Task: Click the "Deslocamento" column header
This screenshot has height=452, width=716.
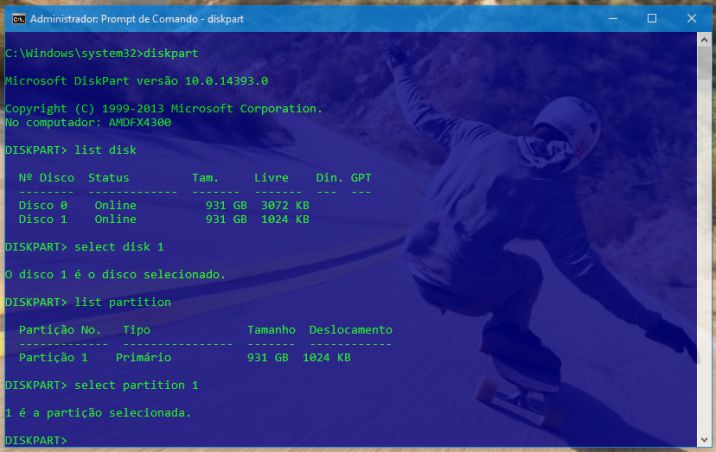Action: pos(351,330)
